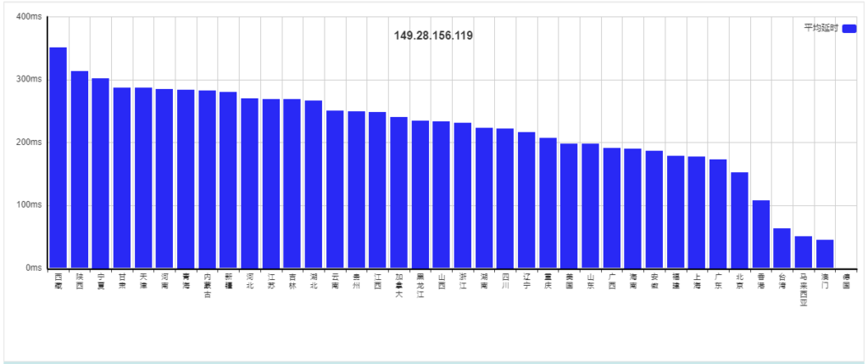Screen dimensions: 868x364
Task: Click the 内蒙古 bar
Action: click(207, 180)
